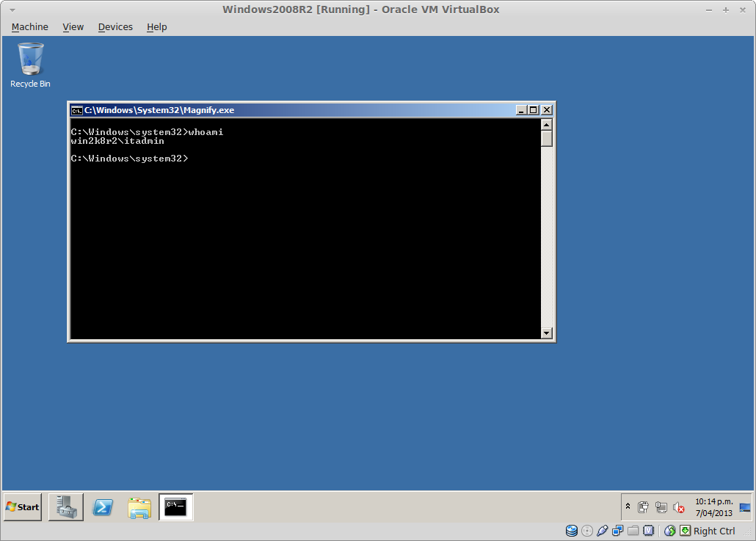Minimize the Magnify.exe console window
Viewport: 756px width, 541px height.
click(521, 110)
